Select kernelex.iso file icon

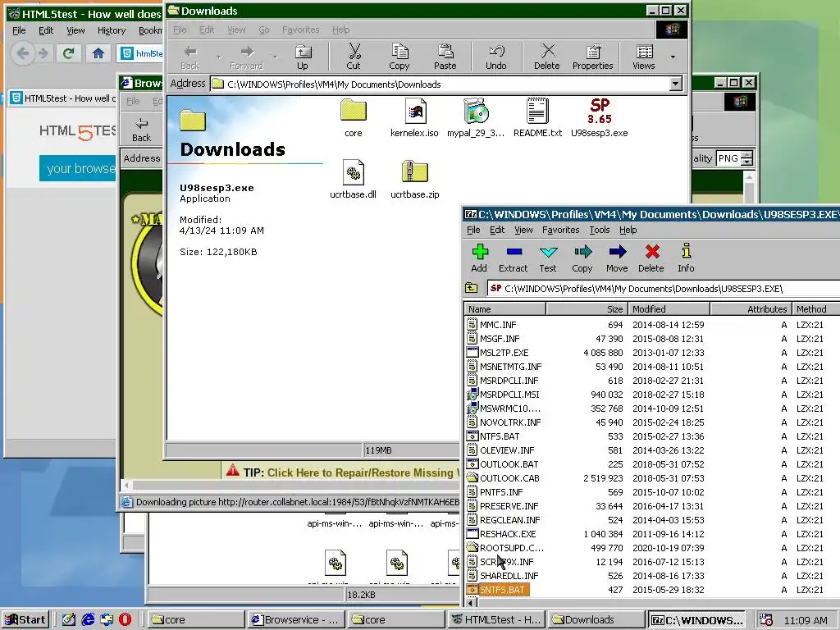pos(414,118)
